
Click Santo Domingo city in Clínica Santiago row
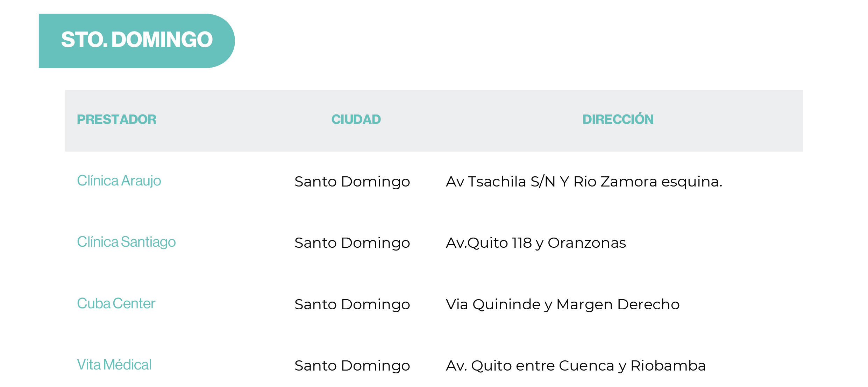click(352, 243)
